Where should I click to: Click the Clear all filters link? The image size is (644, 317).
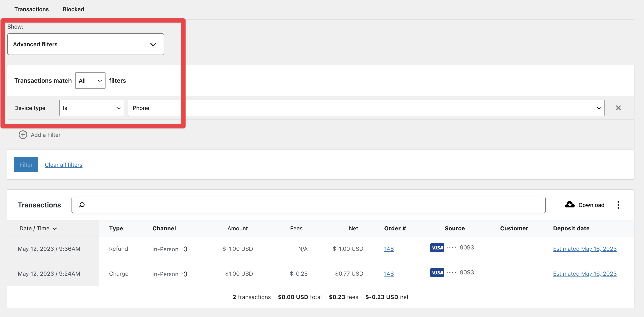[63, 165]
